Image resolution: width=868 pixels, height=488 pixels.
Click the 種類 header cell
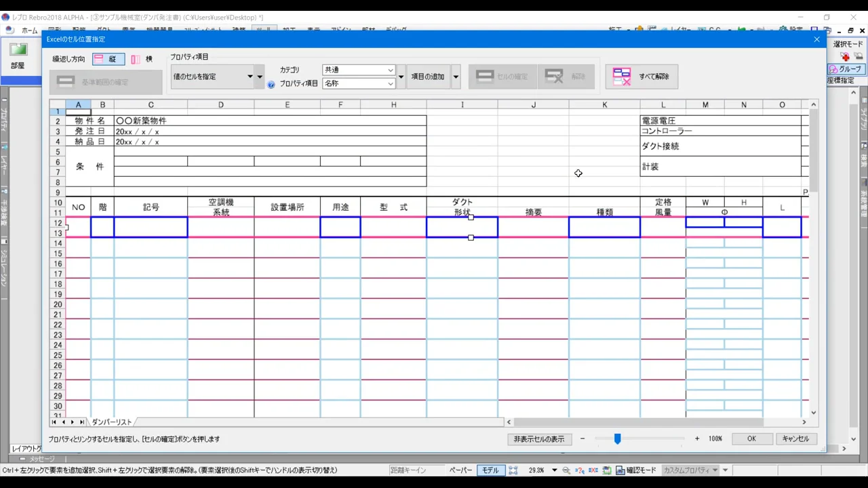point(604,212)
